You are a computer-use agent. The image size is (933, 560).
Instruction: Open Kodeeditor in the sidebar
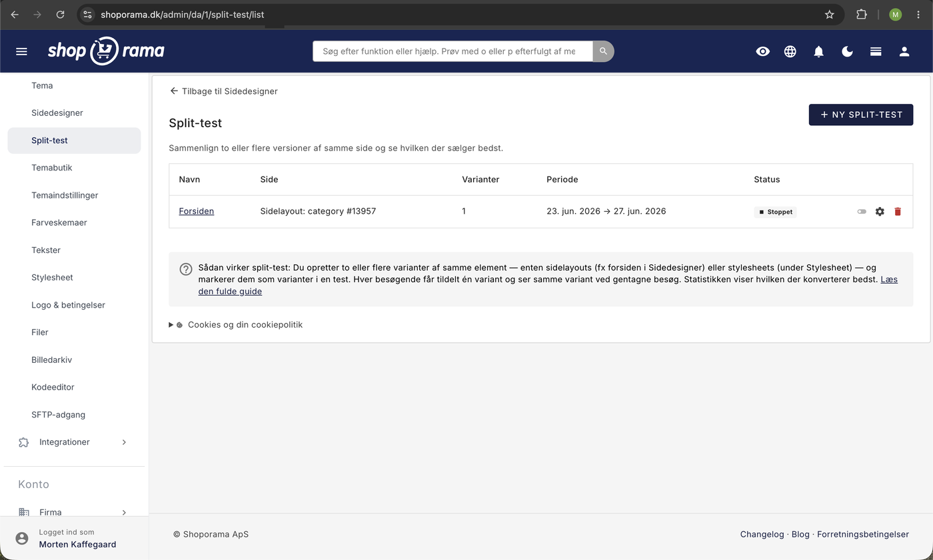(53, 387)
